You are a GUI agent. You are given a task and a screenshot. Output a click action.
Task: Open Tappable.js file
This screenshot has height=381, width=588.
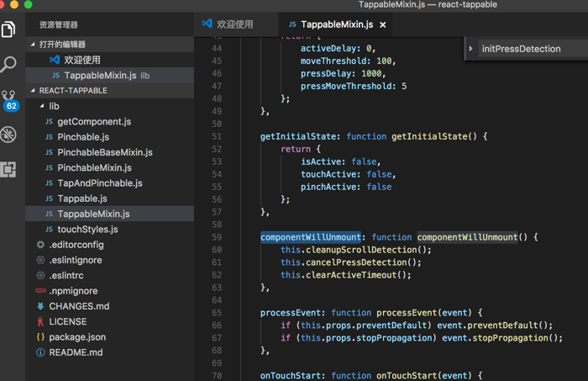(109, 198)
